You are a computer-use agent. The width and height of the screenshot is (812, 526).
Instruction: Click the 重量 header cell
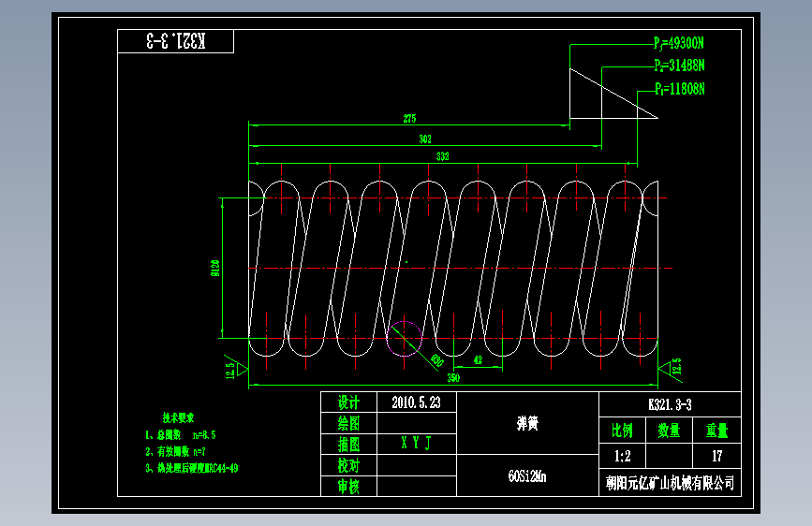(x=716, y=431)
